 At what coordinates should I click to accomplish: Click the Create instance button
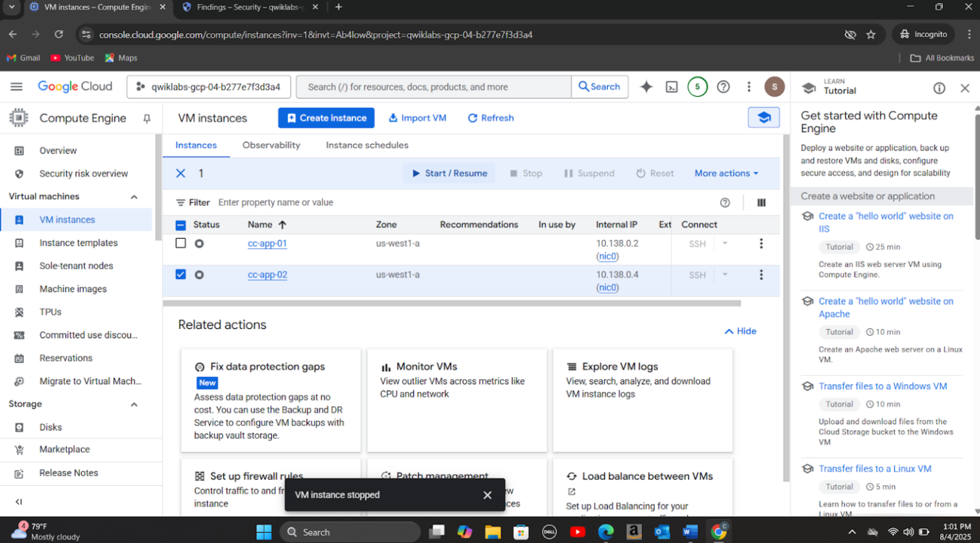tap(326, 118)
